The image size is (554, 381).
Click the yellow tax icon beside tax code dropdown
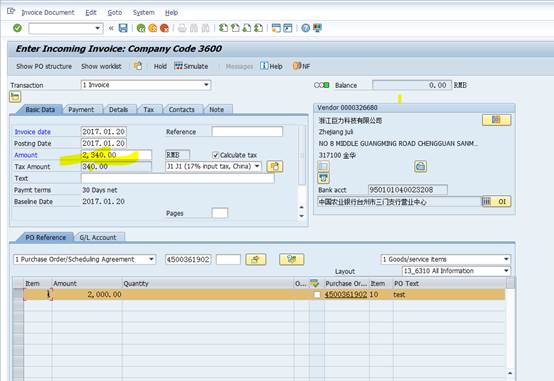pyautogui.click(x=275, y=166)
